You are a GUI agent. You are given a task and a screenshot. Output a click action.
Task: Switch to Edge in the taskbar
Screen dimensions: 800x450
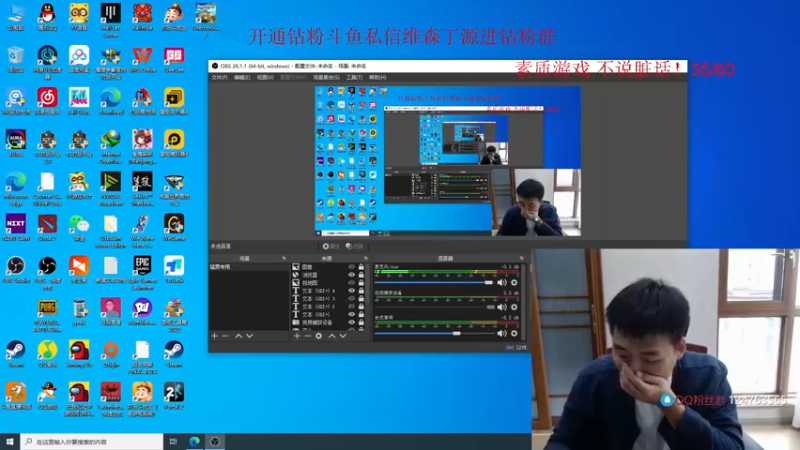tap(194, 442)
